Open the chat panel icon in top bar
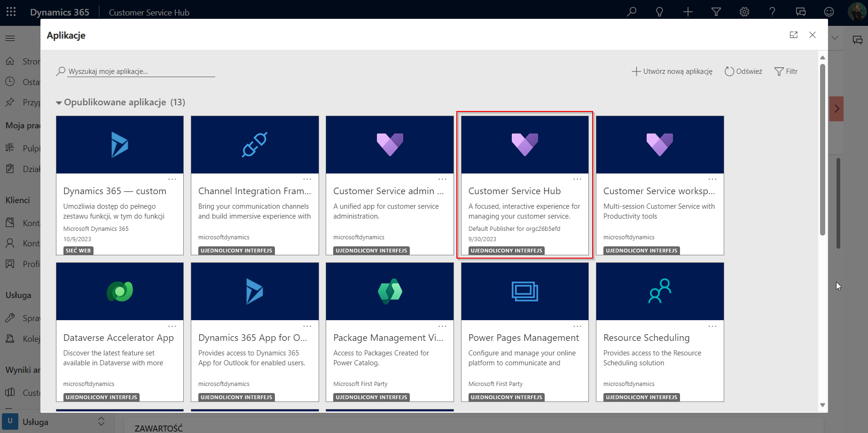Image resolution: width=868 pixels, height=433 pixels. pos(801,12)
